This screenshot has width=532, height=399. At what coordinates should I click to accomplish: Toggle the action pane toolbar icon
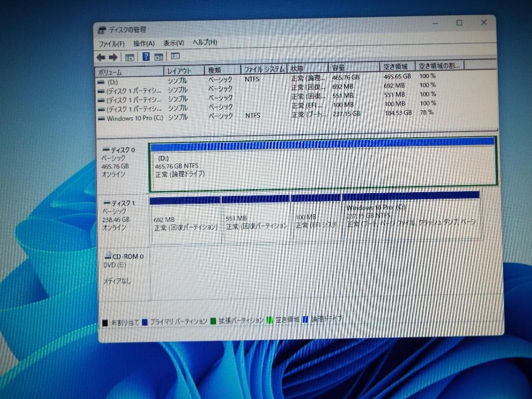click(x=159, y=57)
